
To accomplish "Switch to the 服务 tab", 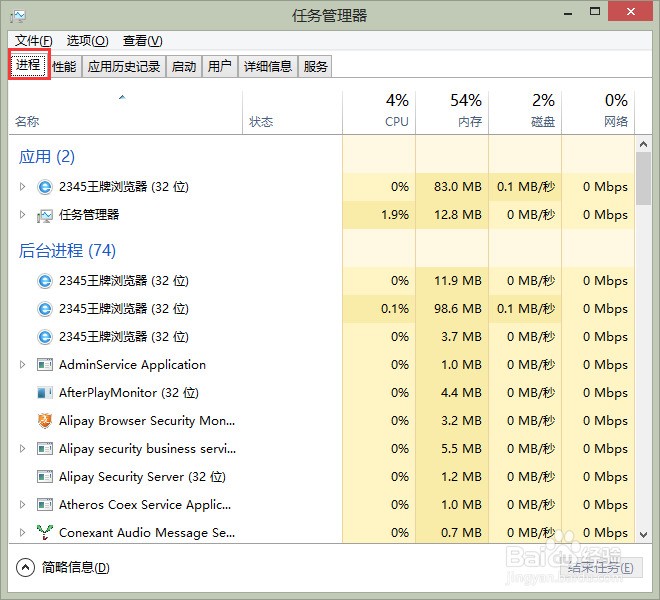I will pyautogui.click(x=315, y=67).
